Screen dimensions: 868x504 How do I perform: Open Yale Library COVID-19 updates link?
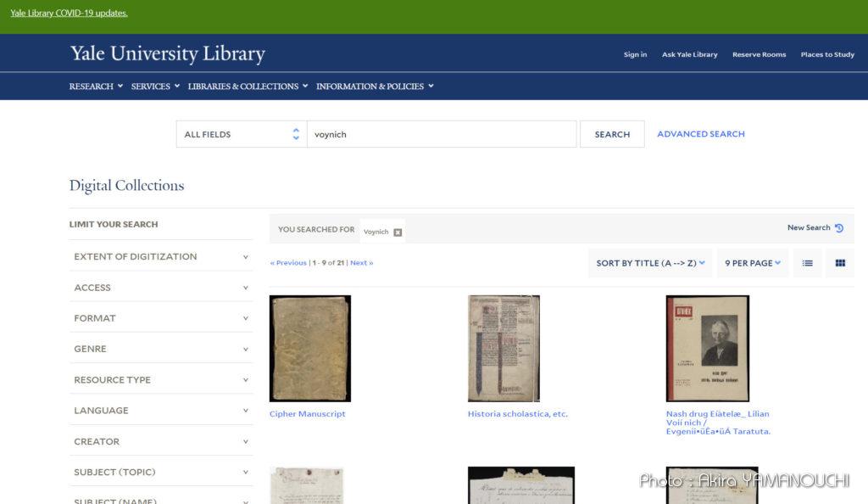point(69,14)
